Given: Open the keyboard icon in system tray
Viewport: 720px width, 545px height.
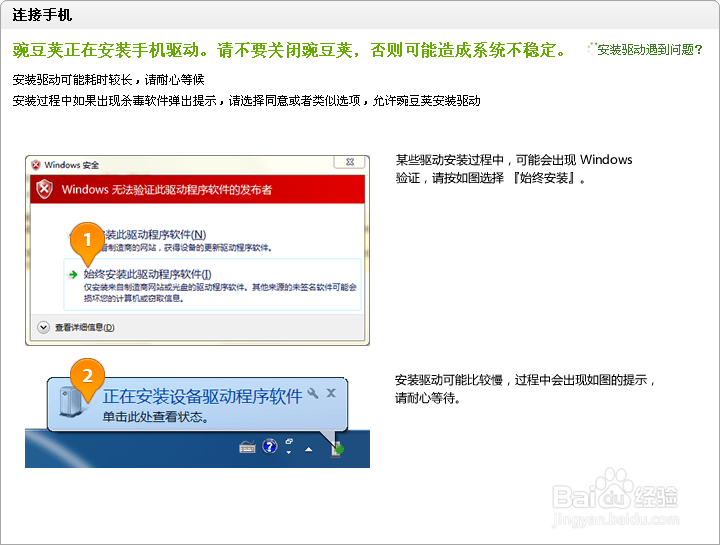Looking at the screenshot, I should tap(248, 447).
